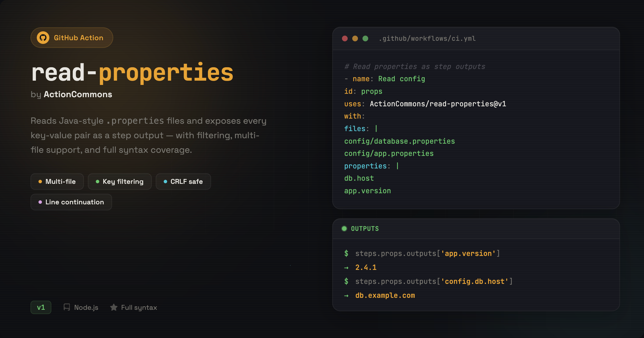
Task: Click the GitHub logo icon
Action: tap(43, 37)
